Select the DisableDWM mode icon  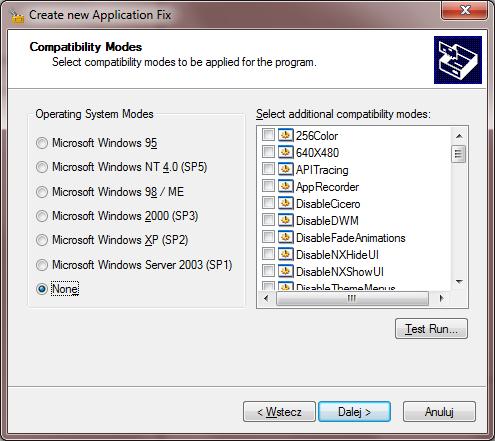tap(285, 220)
